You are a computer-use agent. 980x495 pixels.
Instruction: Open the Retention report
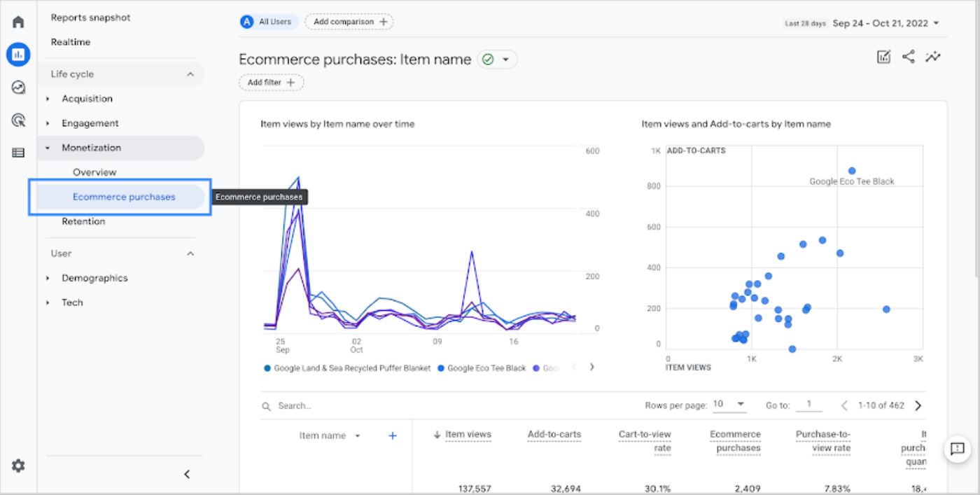[x=83, y=221]
